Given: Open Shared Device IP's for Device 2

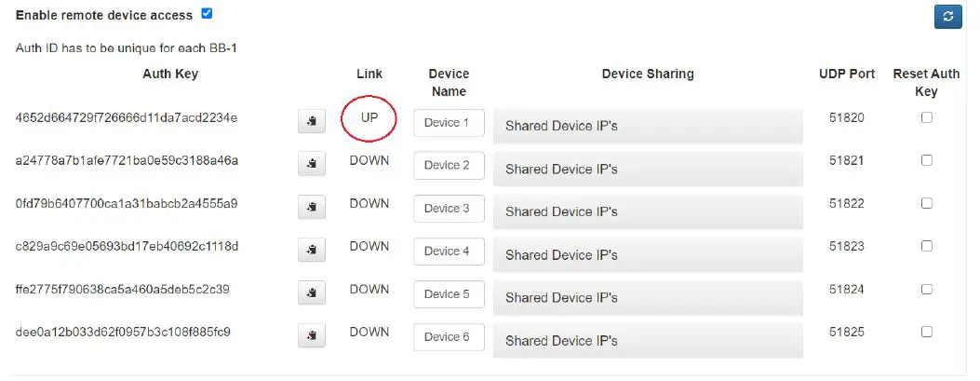Looking at the screenshot, I should click(x=647, y=170).
